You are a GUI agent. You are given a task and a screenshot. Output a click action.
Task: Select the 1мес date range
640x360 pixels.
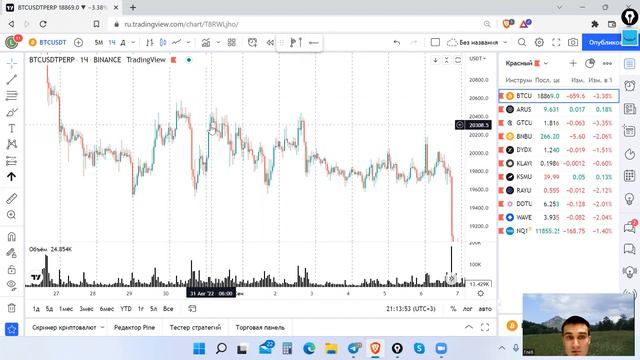[66, 309]
